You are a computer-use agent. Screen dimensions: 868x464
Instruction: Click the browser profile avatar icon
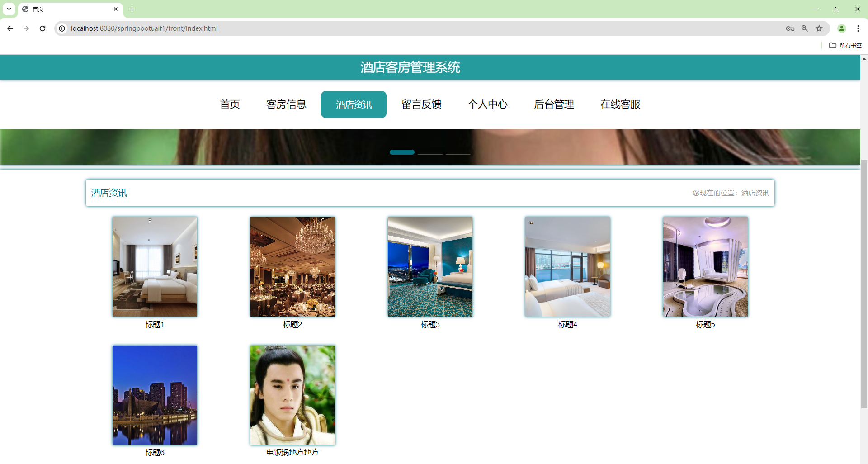(841, 28)
